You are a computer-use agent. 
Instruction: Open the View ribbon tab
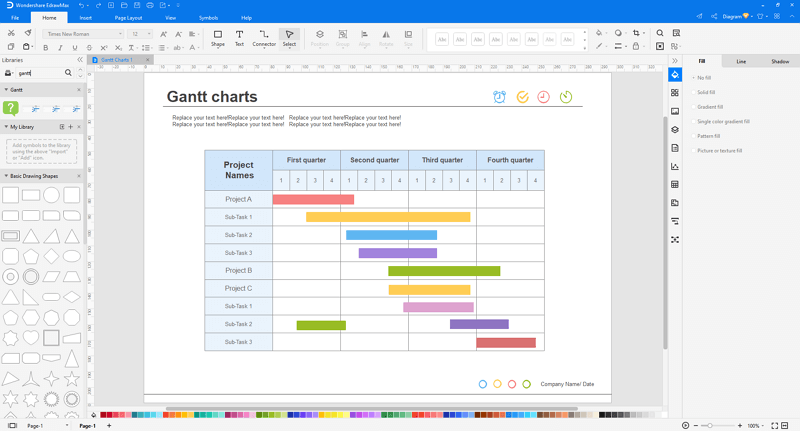[x=170, y=18]
